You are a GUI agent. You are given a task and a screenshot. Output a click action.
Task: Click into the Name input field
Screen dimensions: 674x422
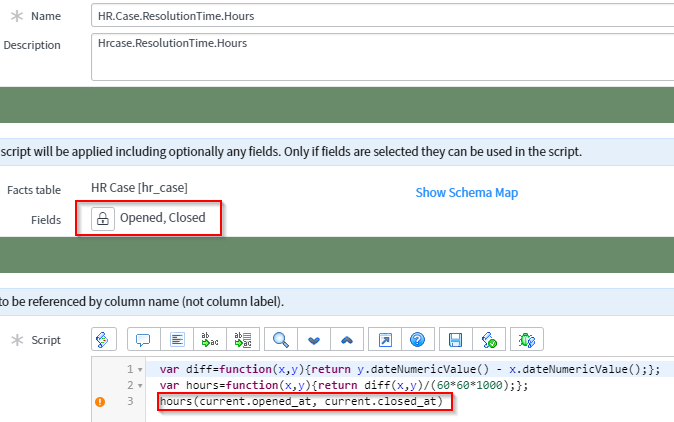click(x=383, y=16)
